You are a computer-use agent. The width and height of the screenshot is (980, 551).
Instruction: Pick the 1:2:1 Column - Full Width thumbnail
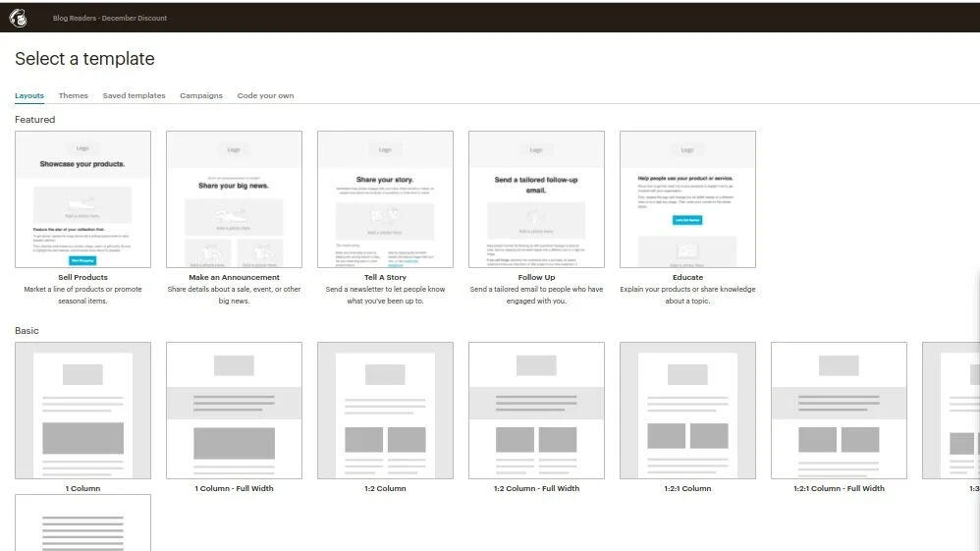tap(840, 411)
